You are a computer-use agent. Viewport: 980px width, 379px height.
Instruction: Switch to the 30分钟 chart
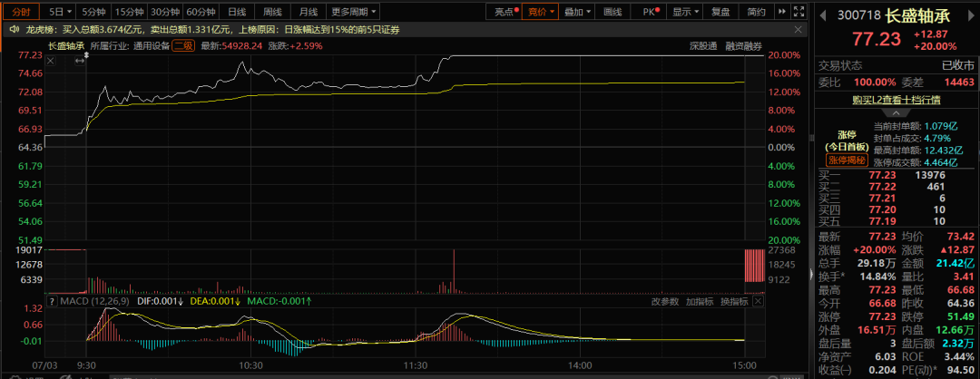[165, 11]
